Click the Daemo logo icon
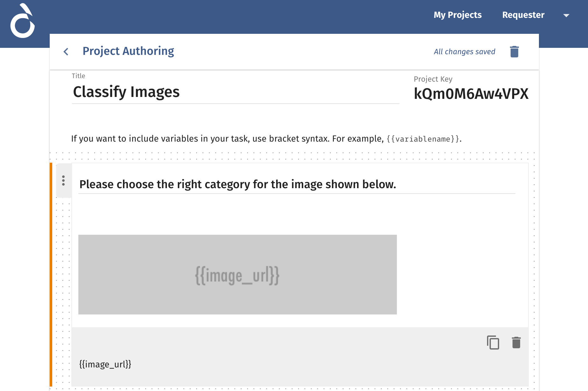The width and height of the screenshot is (588, 391). coord(22,21)
